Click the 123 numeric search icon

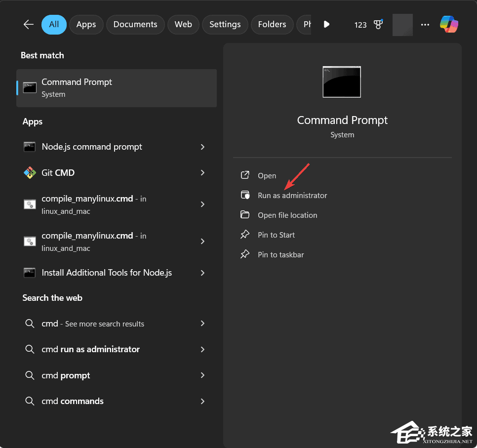[x=360, y=24]
